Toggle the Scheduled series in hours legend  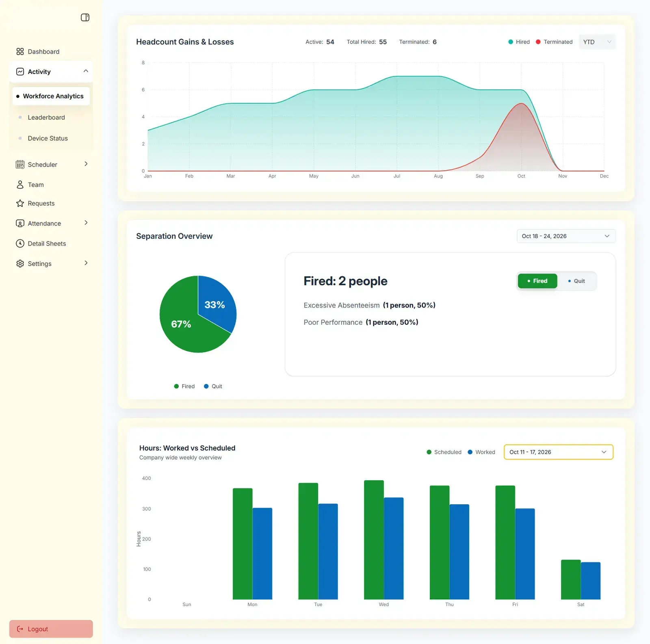pyautogui.click(x=444, y=452)
